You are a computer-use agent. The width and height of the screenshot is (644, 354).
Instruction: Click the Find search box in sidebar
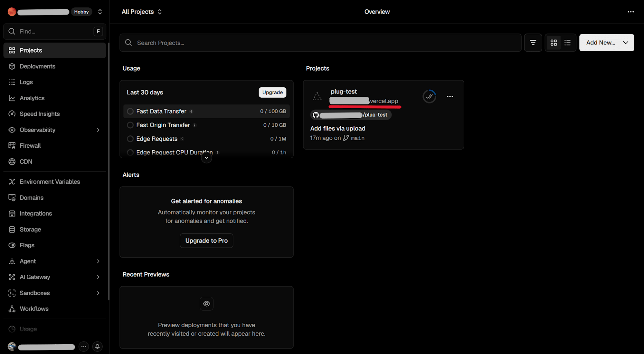[x=54, y=31]
